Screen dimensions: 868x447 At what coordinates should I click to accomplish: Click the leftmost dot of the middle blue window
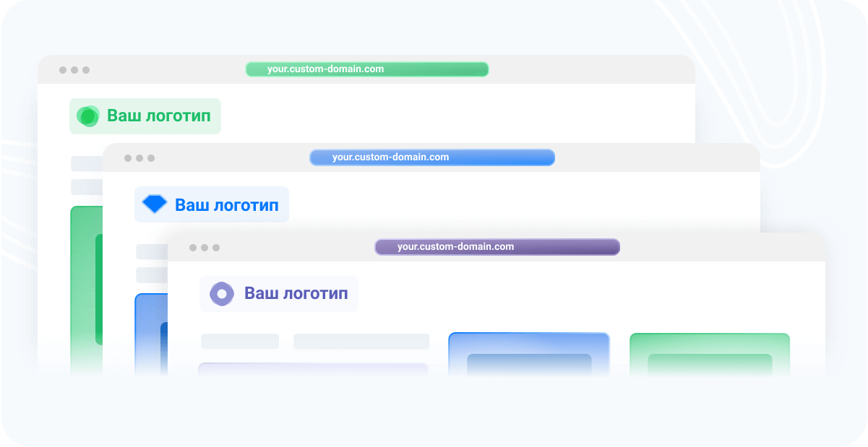click(128, 158)
